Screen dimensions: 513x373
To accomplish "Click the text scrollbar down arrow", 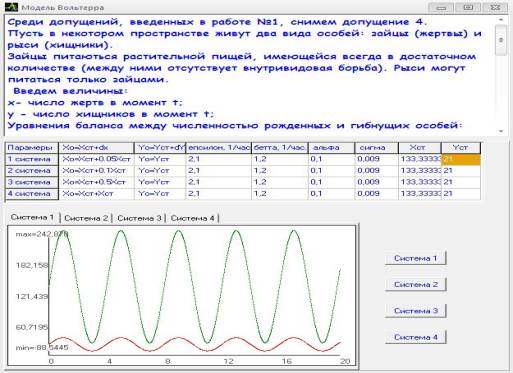I will (501, 131).
